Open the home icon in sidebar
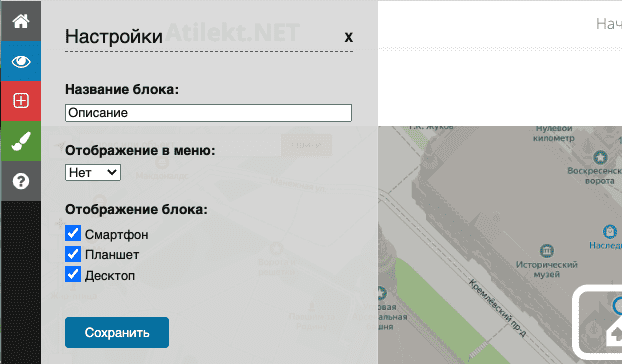 click(x=21, y=21)
